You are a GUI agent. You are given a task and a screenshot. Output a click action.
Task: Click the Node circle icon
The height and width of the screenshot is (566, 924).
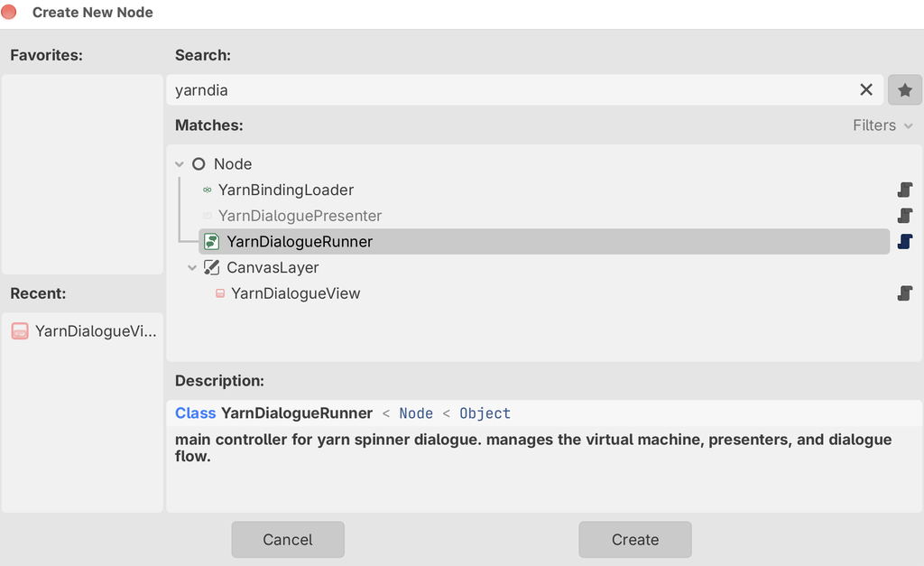pos(199,164)
